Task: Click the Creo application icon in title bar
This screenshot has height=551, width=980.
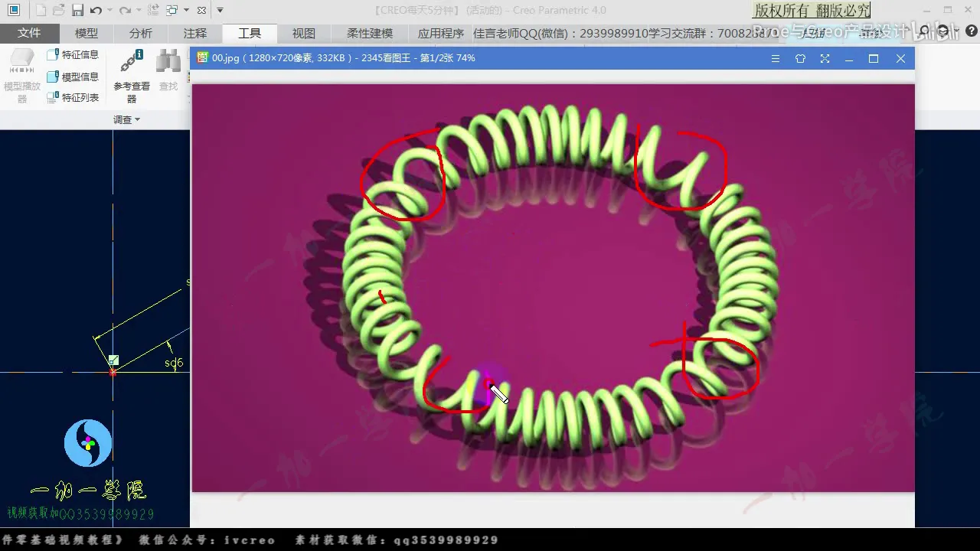Action: point(14,10)
